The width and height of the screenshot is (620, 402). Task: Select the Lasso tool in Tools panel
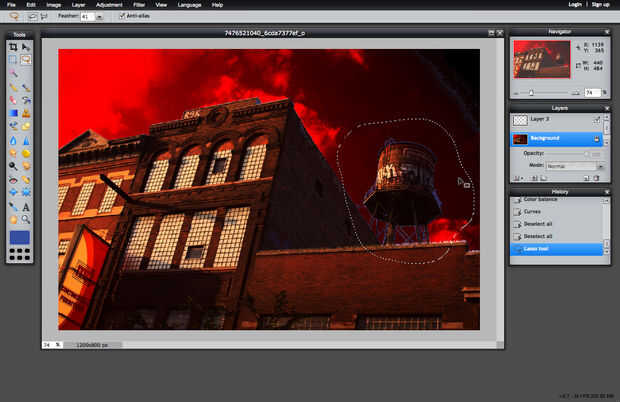(26, 60)
